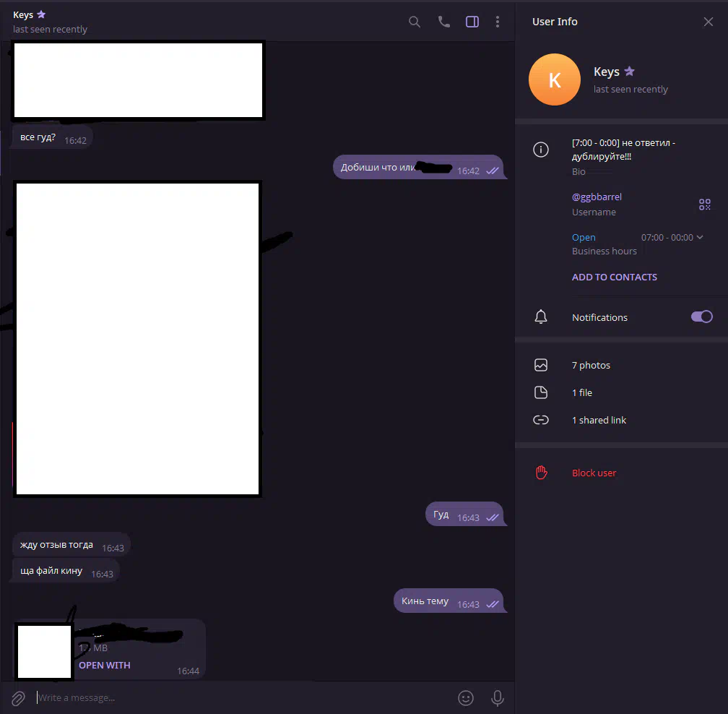Show the username QR code icon

(x=704, y=205)
